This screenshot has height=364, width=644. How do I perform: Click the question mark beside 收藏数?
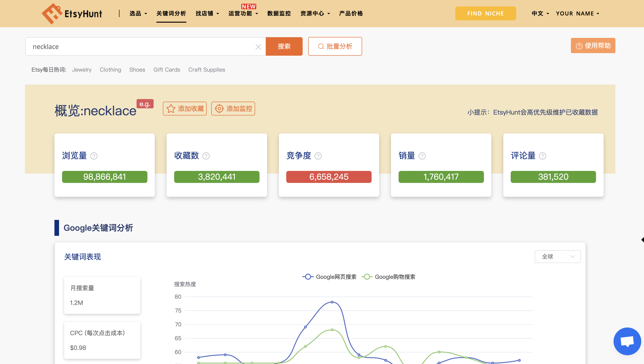point(206,156)
